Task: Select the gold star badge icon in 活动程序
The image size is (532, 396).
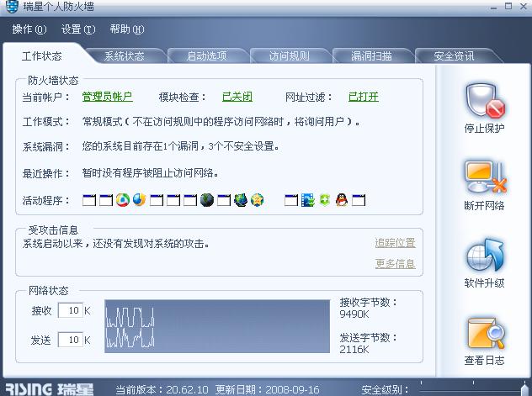Action: tap(258, 200)
